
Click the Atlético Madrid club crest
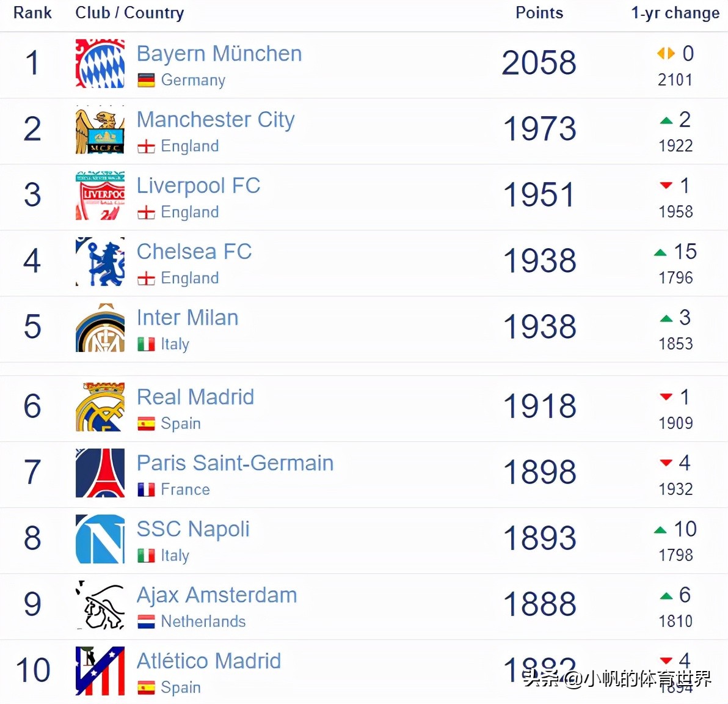tap(100, 671)
